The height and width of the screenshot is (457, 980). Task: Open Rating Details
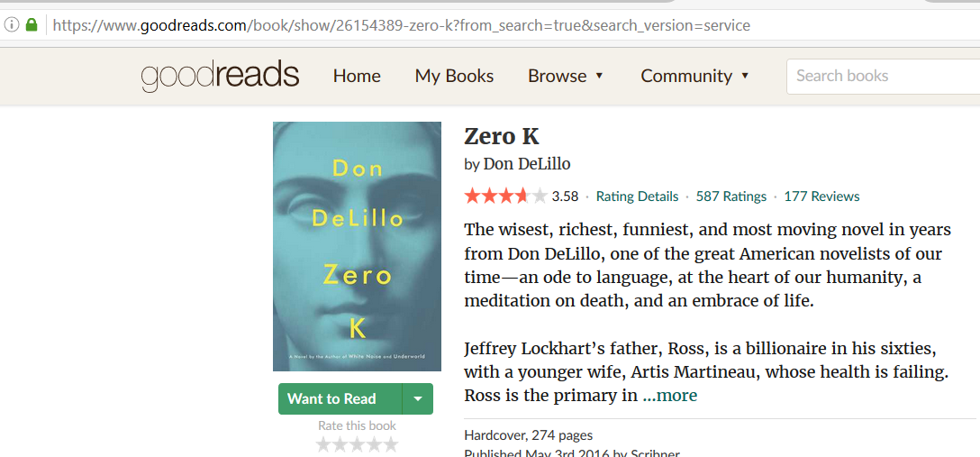637,197
